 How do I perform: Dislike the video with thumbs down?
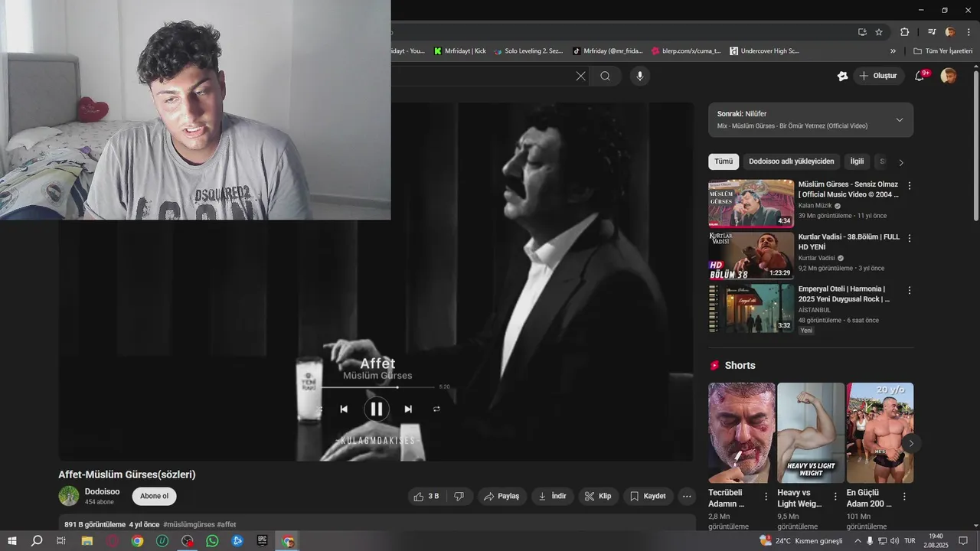[x=459, y=497]
